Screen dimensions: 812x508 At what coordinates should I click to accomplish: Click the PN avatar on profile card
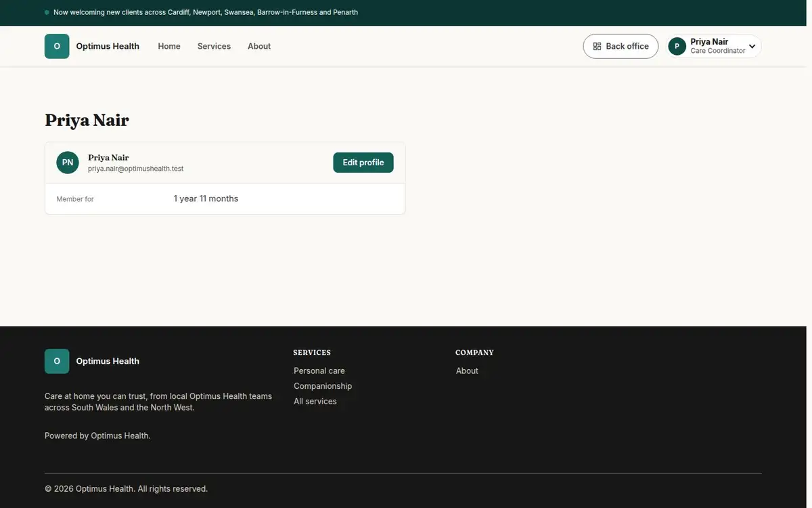coord(68,163)
